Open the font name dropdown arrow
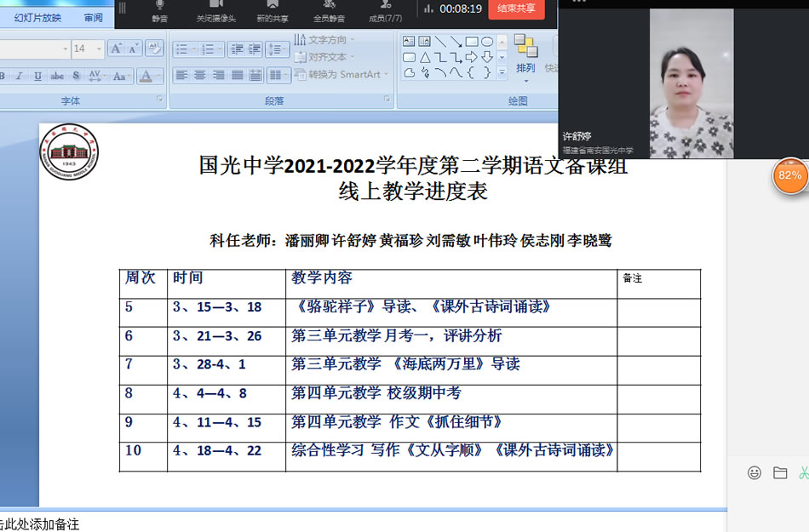Image resolution: width=809 pixels, height=532 pixels. pyautogui.click(x=65, y=49)
